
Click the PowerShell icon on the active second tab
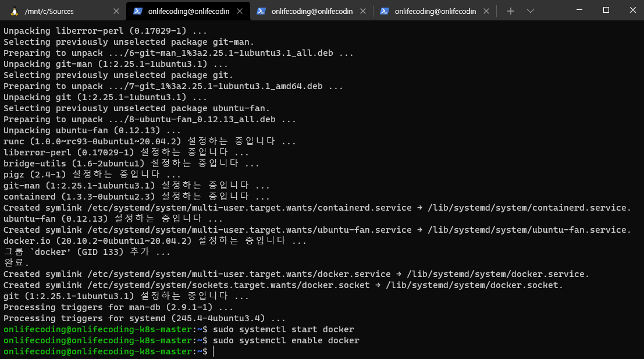tap(138, 11)
